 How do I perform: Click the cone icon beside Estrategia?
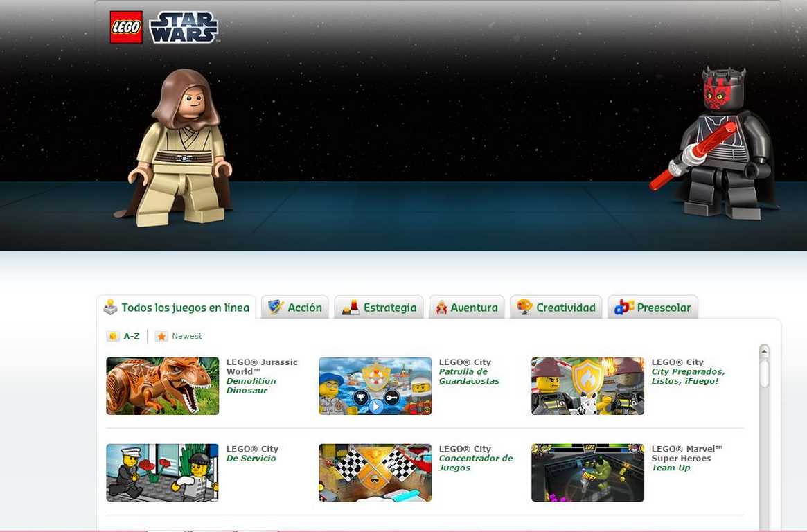pyautogui.click(x=351, y=307)
